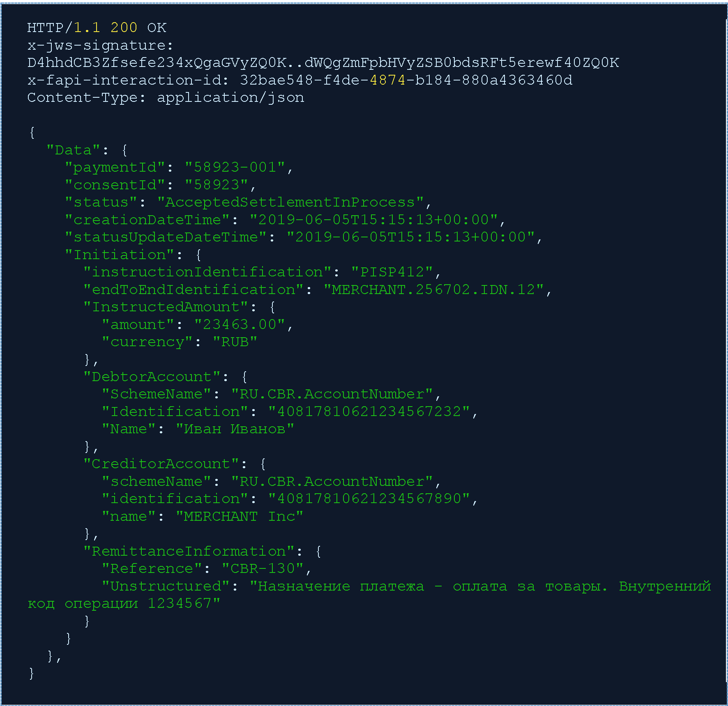Image resolution: width=728 pixels, height=706 pixels.
Task: Click the creditor name "MERCHANT Inc"
Action: [240, 516]
